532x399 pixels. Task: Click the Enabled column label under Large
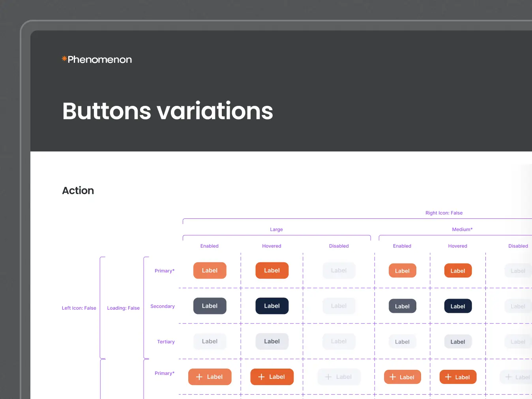pos(209,246)
